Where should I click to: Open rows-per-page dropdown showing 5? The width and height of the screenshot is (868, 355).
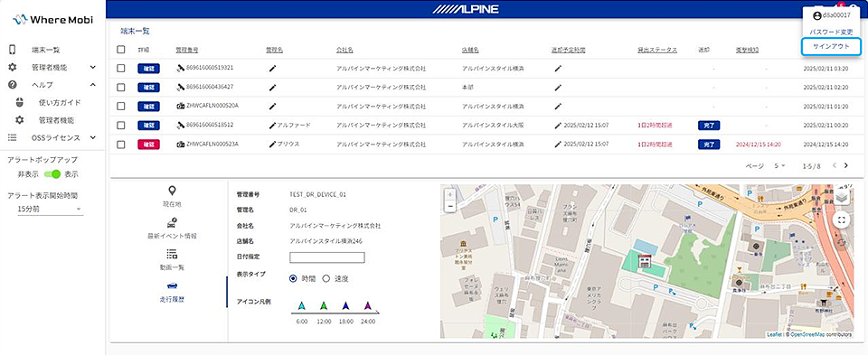pos(780,166)
